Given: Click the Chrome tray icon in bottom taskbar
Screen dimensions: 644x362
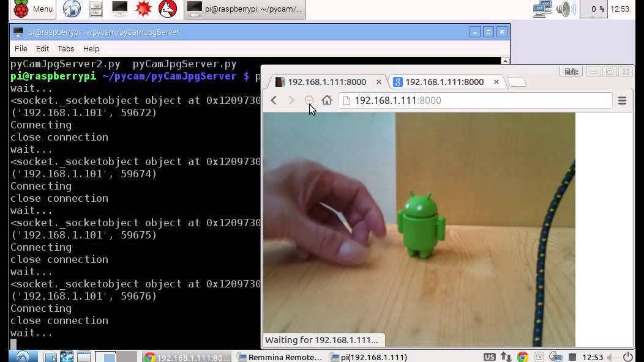Looking at the screenshot, I should [522, 357].
